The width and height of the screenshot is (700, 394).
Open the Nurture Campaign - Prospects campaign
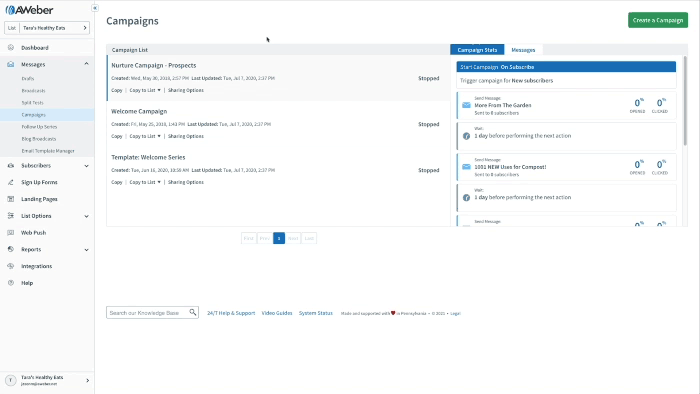point(154,65)
